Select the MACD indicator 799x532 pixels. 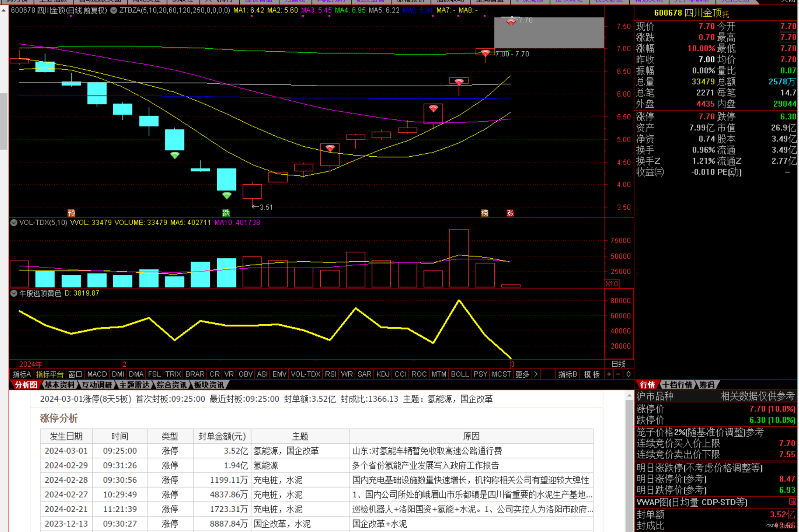point(97,374)
